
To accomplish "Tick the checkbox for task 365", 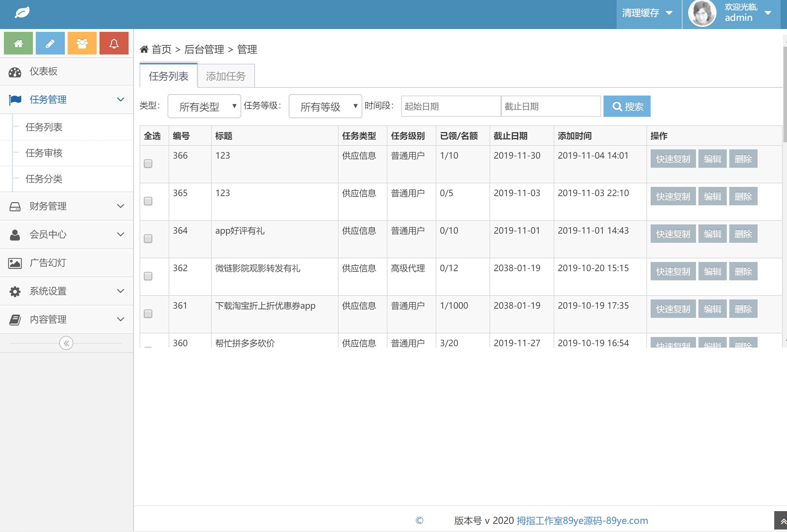I will (x=148, y=201).
